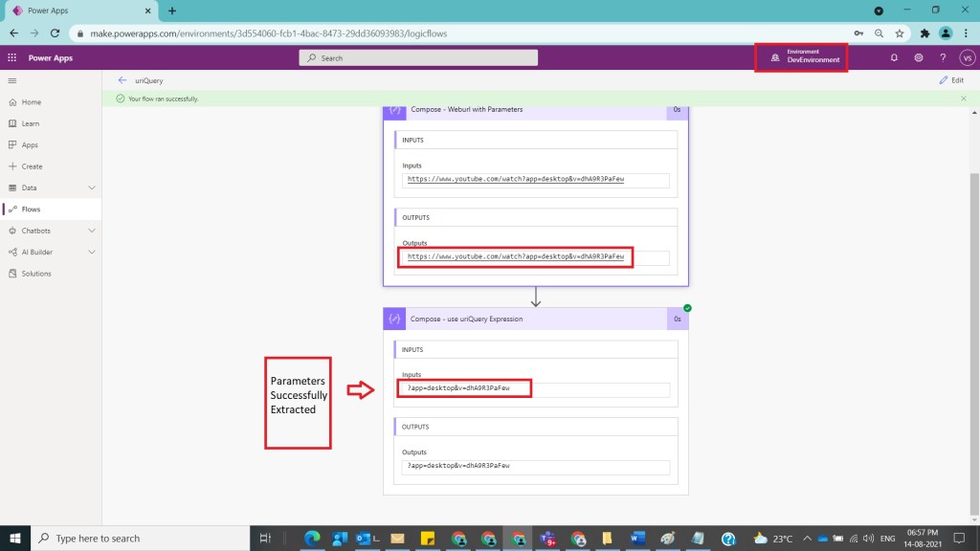Click the Power Apps search box
Viewport: 980px width, 551px height.
tap(418, 58)
